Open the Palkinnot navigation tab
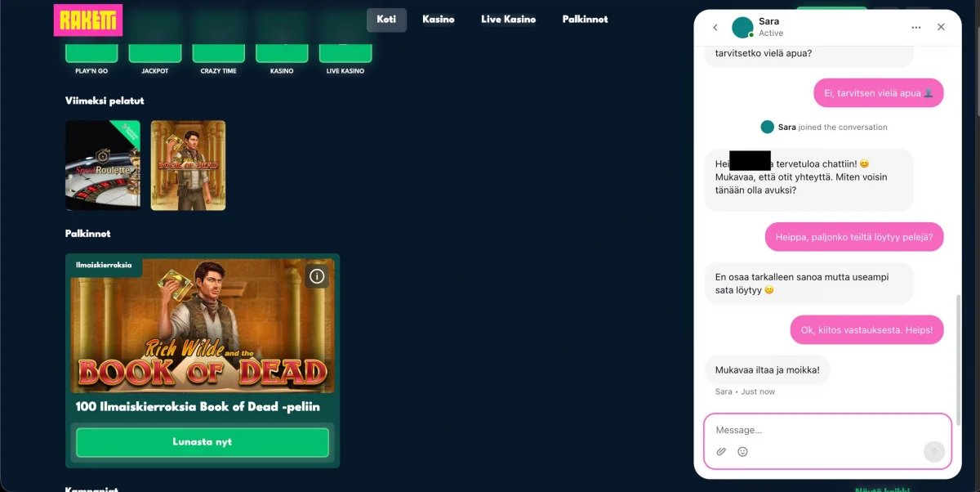Screen dimensions: 980x492 (586, 20)
